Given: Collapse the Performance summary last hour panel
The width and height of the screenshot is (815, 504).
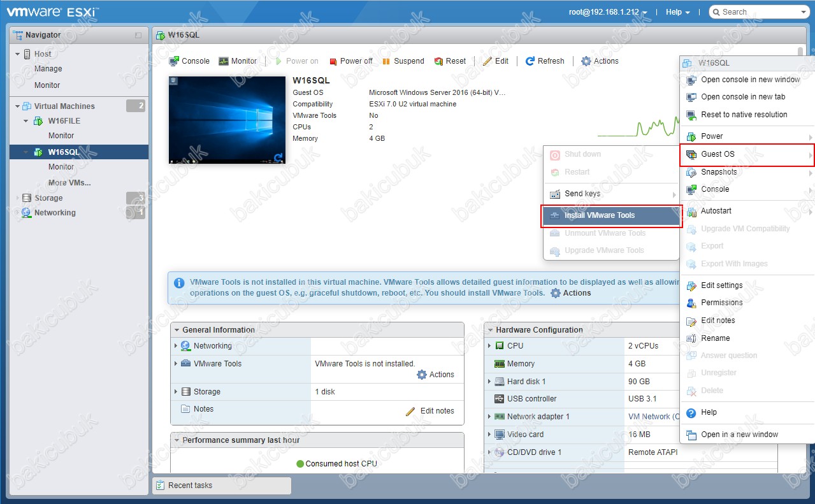Looking at the screenshot, I should coord(176,440).
